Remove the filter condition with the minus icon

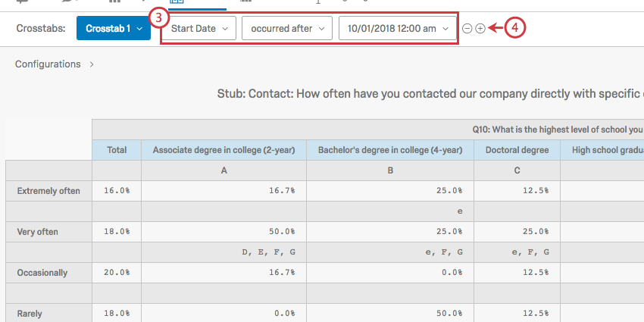[467, 28]
